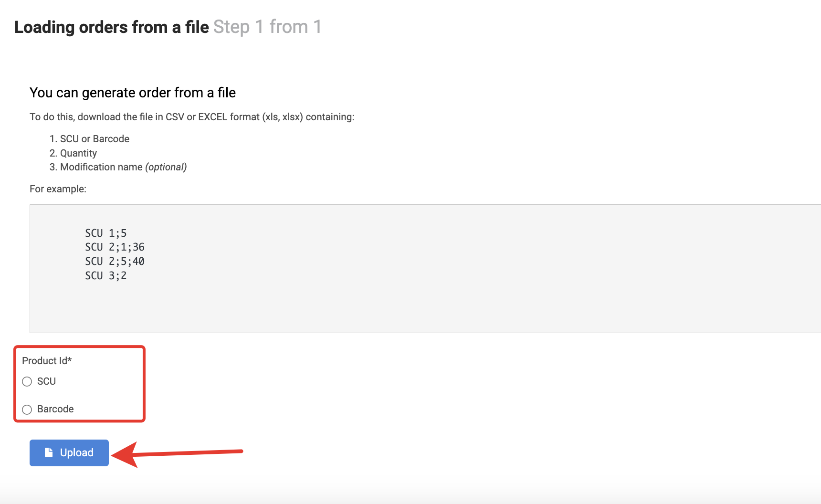The width and height of the screenshot is (821, 504).
Task: Click the "SCU 1;5" example line
Action: [x=106, y=233]
